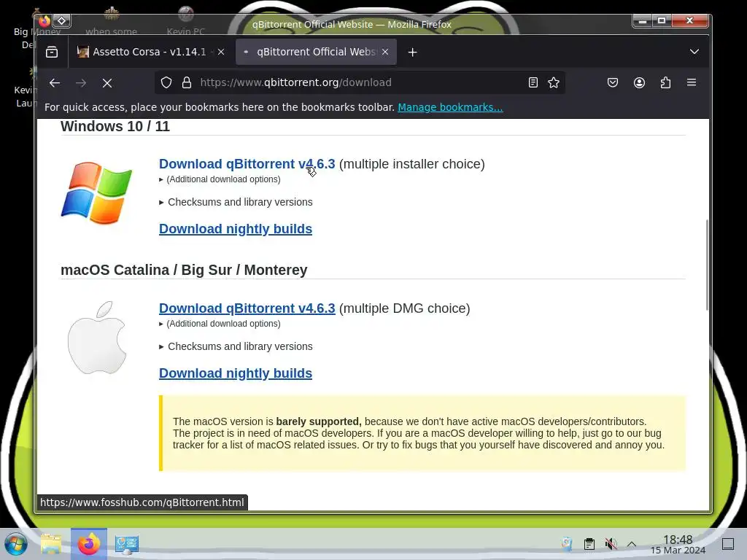Expand Windows Additional download options

pyautogui.click(x=220, y=179)
